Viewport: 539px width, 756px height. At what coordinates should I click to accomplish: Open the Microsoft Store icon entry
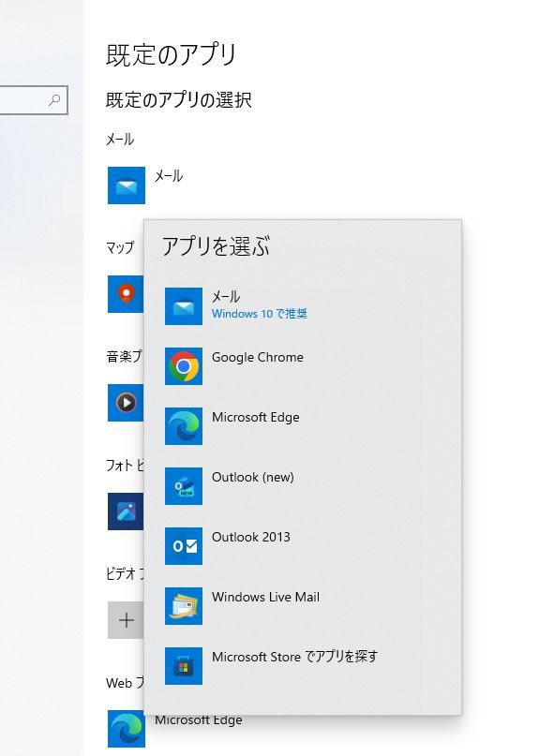tap(184, 666)
